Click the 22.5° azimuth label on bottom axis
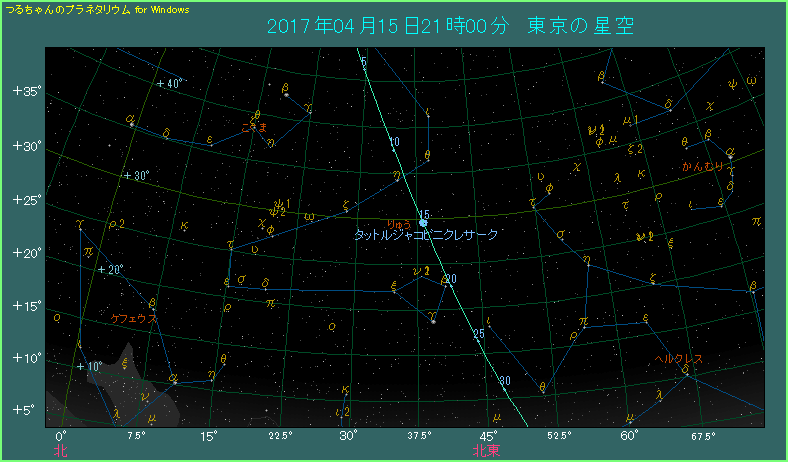The height and width of the screenshot is (462, 788). 280,436
